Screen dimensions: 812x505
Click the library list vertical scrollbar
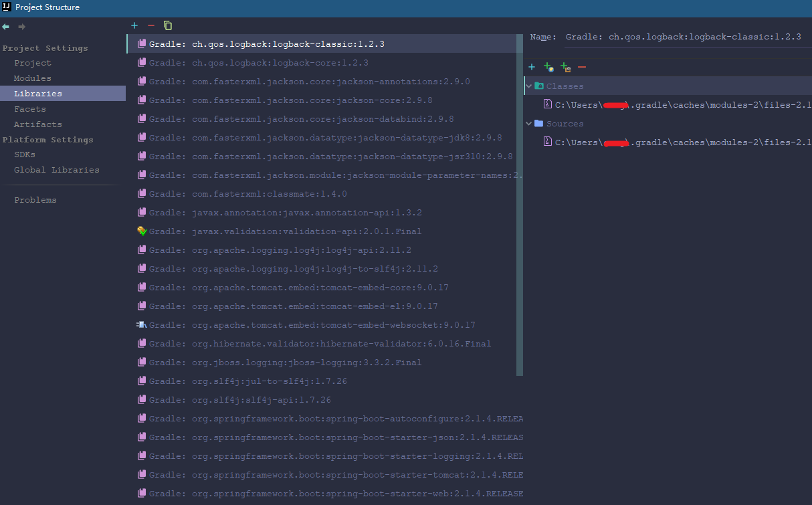(520, 204)
